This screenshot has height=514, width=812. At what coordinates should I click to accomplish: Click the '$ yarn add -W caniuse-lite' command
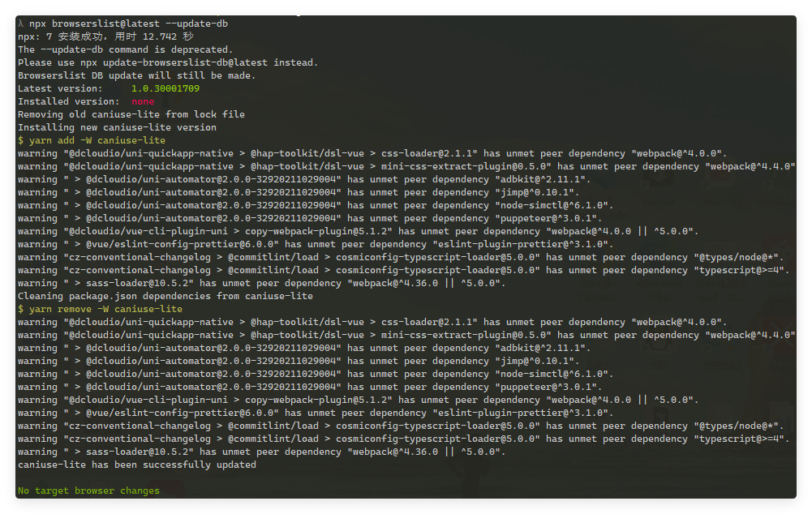(92, 140)
